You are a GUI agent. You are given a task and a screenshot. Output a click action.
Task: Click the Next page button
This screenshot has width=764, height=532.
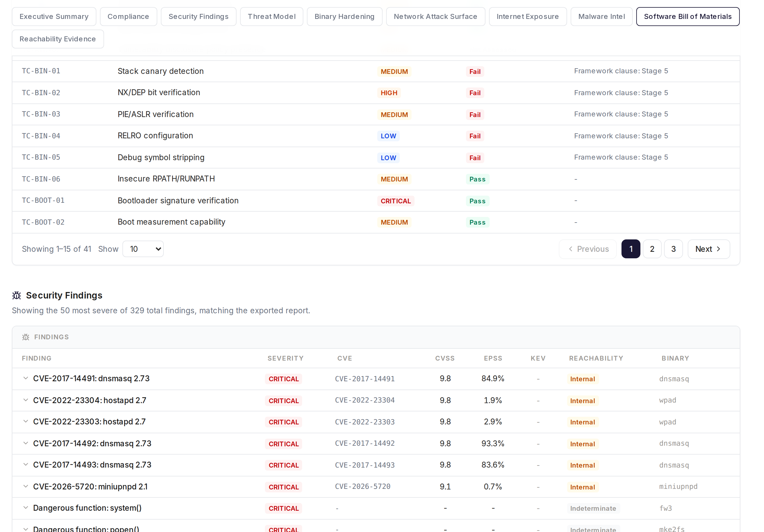pos(709,249)
